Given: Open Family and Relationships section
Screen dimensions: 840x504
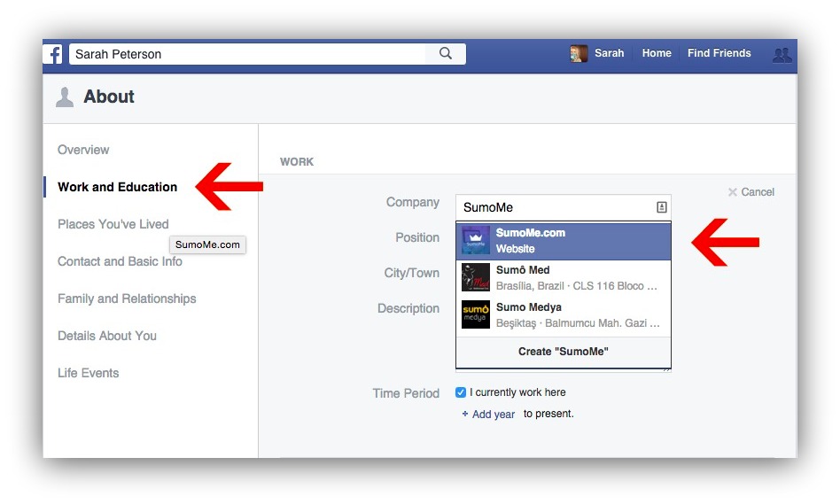Looking at the screenshot, I should click(127, 299).
